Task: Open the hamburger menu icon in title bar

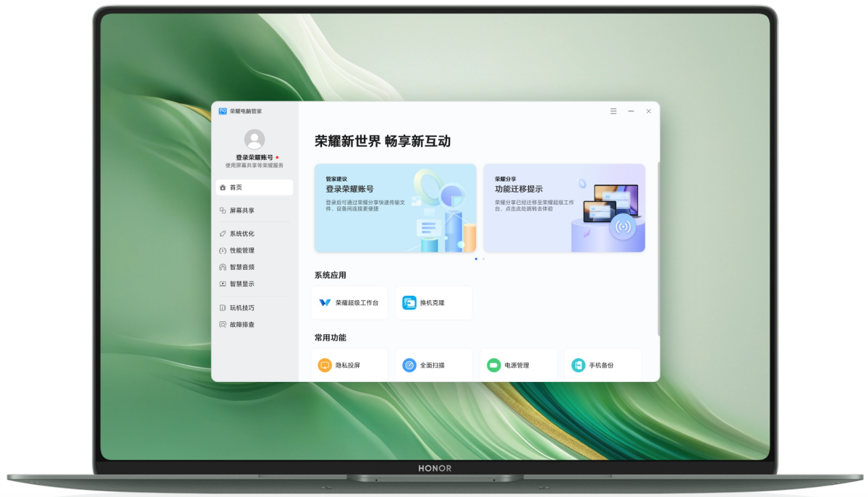Action: (613, 111)
